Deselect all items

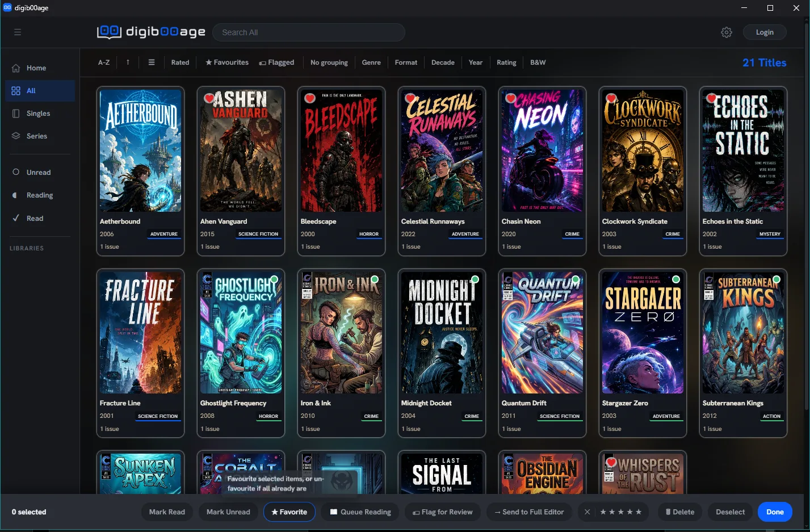[x=730, y=512]
